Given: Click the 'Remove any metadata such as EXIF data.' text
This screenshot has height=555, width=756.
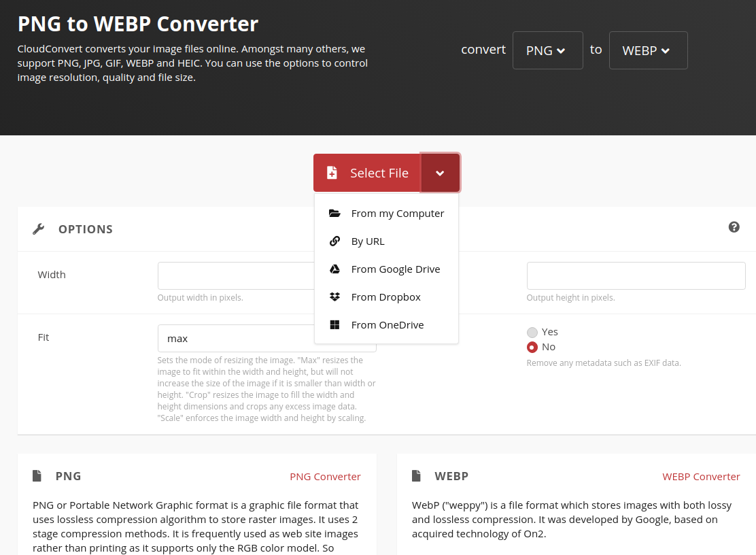Looking at the screenshot, I should (x=604, y=363).
